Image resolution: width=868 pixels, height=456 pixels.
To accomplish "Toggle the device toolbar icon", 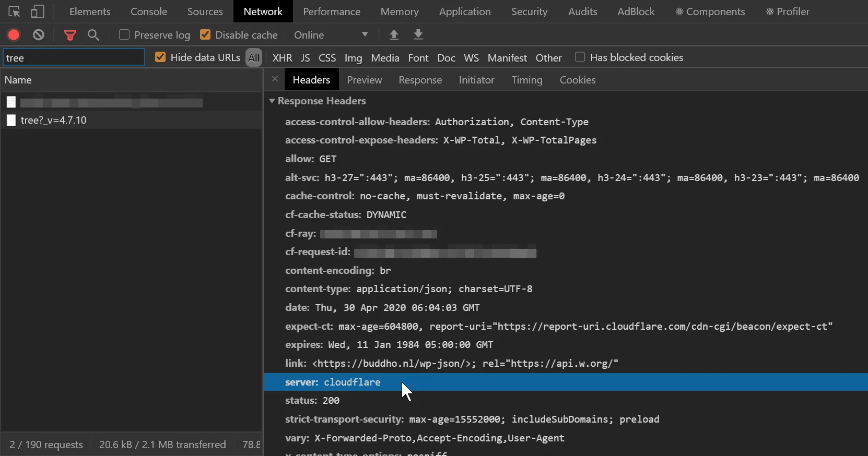I will pos(38,11).
